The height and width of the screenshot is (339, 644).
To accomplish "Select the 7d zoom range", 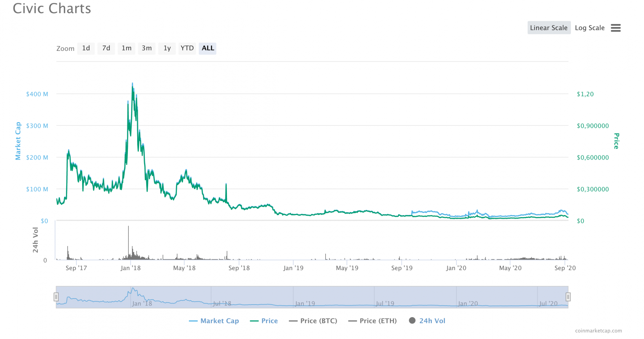I will (x=106, y=48).
